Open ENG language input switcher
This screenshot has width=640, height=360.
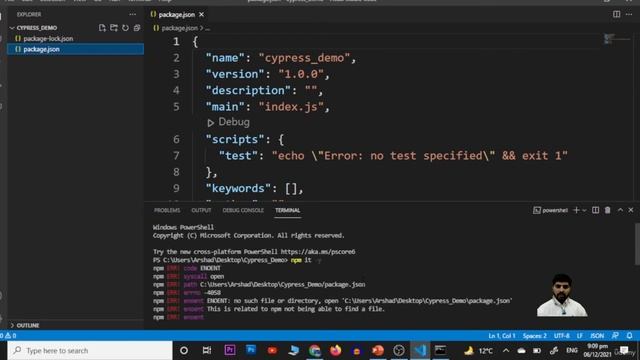tap(572, 350)
